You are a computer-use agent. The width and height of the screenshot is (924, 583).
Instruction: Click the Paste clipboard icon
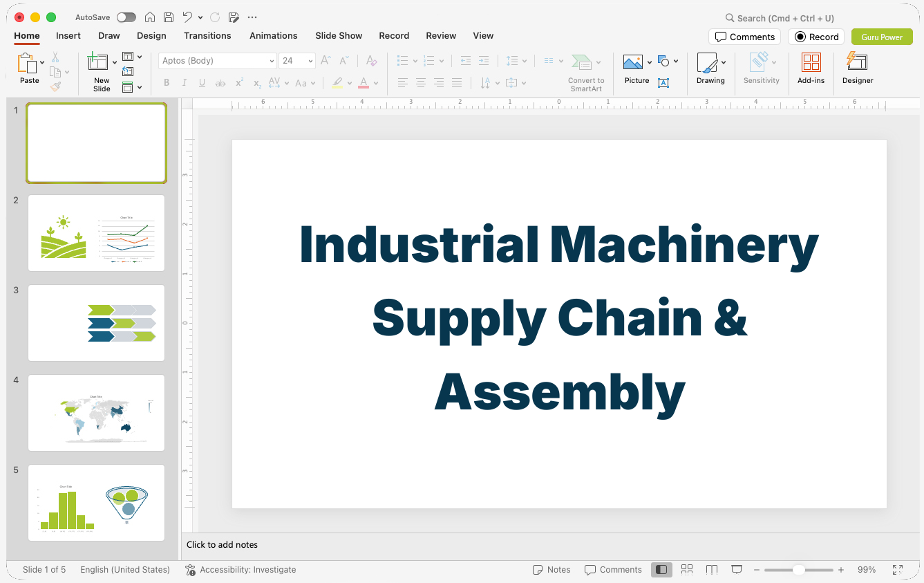point(27,63)
